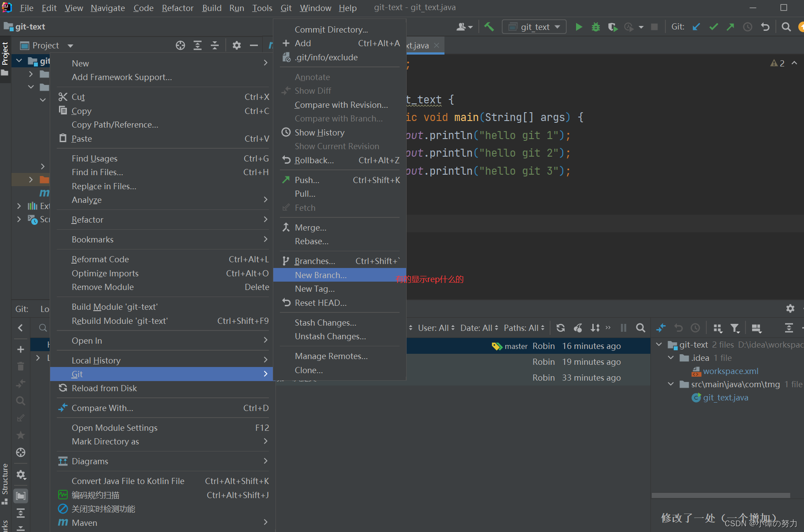Viewport: 804px width, 532px height.
Task: Open Local History submenu
Action: click(x=162, y=360)
